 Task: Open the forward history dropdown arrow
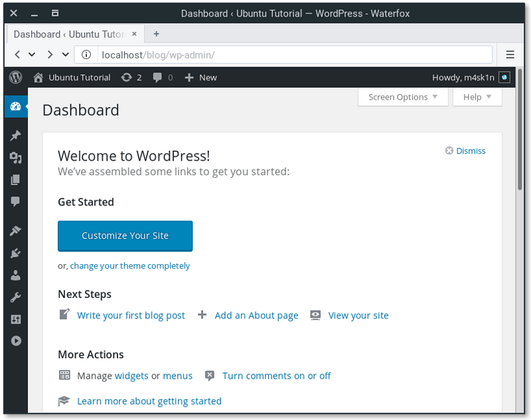(66, 54)
